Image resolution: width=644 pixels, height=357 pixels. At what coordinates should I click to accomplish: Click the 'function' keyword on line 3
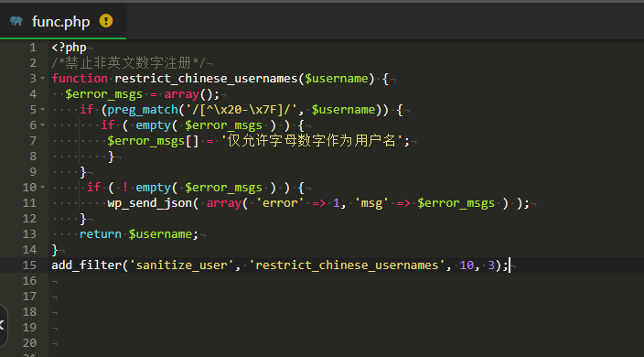(x=80, y=79)
